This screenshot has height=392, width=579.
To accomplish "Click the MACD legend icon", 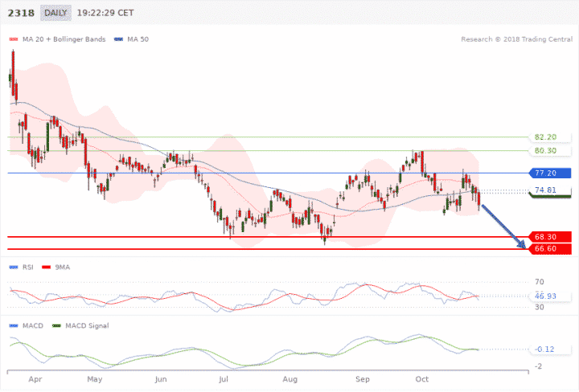I will click(x=12, y=325).
